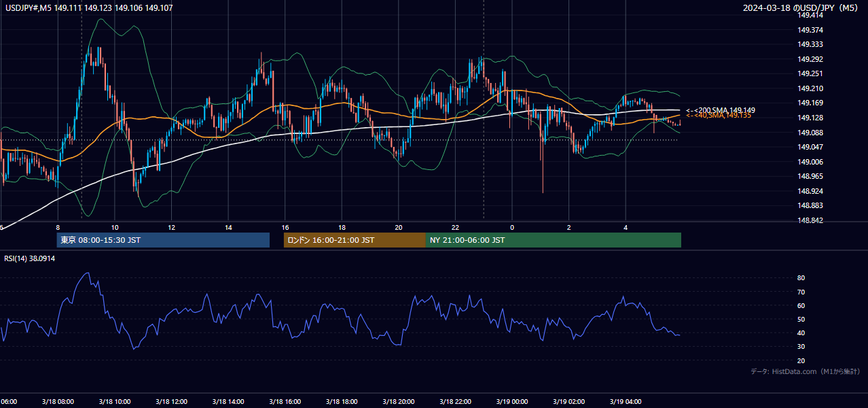Click the RSI scale value 80

801,278
